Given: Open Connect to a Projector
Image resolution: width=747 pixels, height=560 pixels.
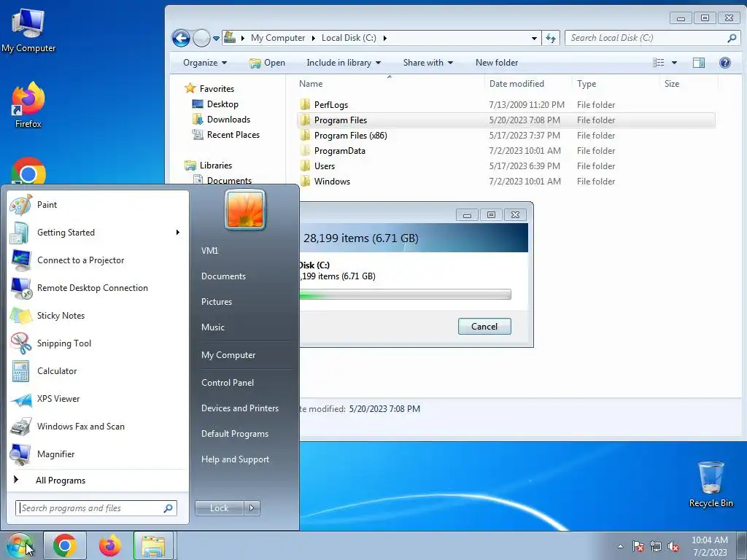Looking at the screenshot, I should tap(98, 260).
